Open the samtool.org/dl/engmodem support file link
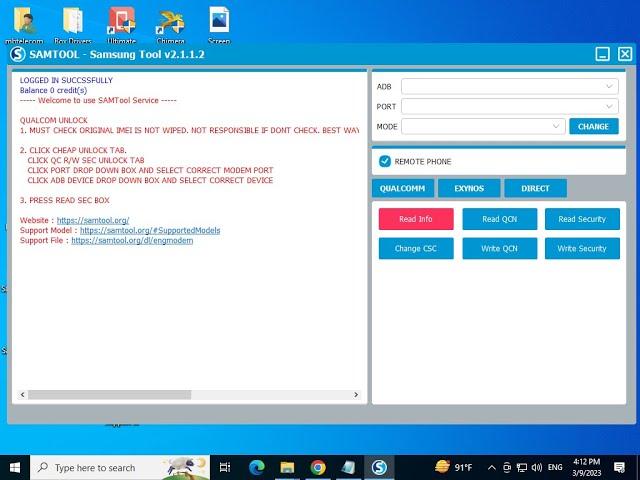 pyautogui.click(x=132, y=240)
